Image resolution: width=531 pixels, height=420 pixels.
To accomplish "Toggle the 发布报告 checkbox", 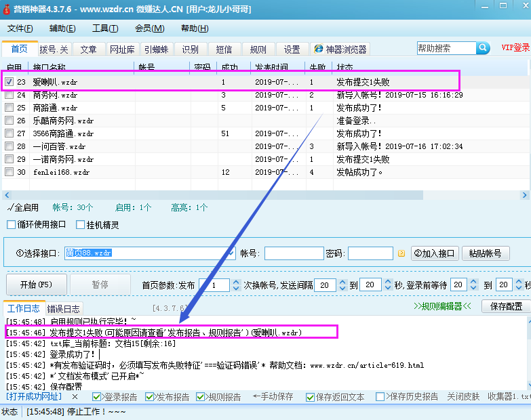I will pyautogui.click(x=149, y=397).
